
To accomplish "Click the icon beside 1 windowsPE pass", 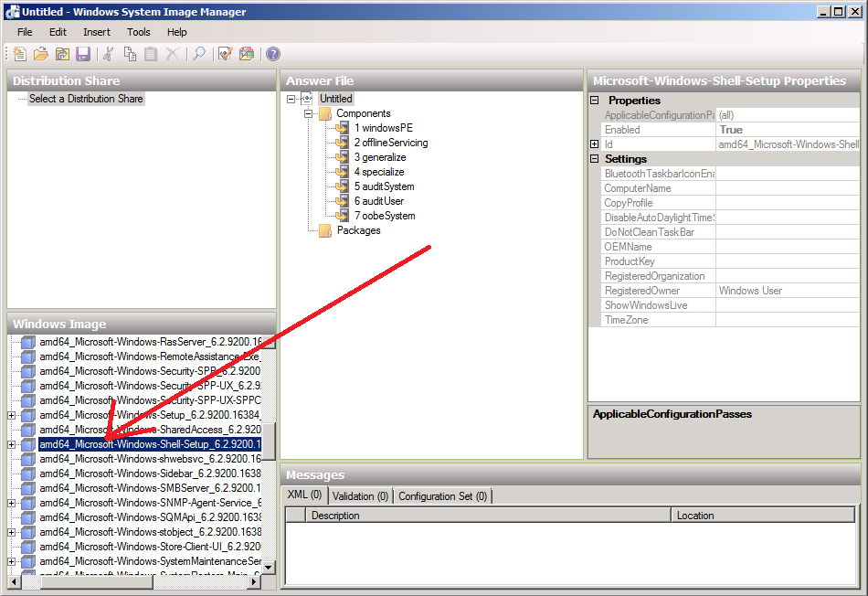I will [342, 128].
